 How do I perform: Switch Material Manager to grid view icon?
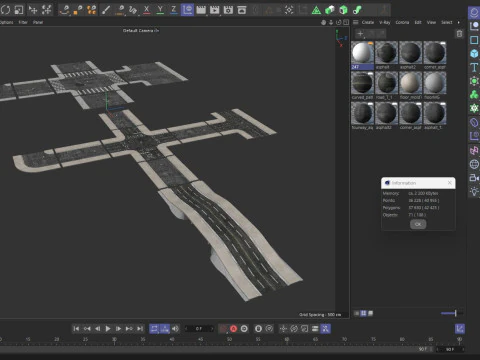click(x=363, y=313)
